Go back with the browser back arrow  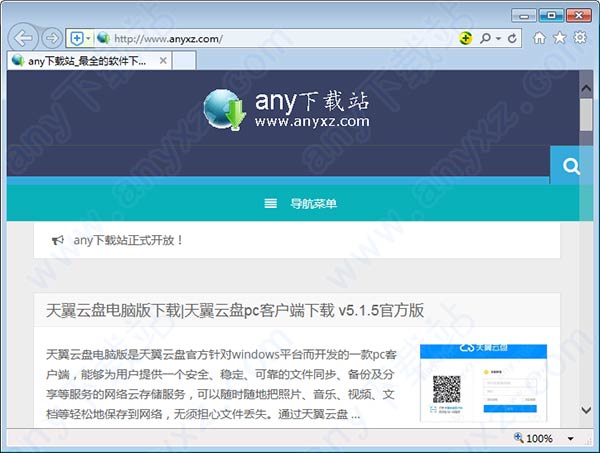coord(23,38)
